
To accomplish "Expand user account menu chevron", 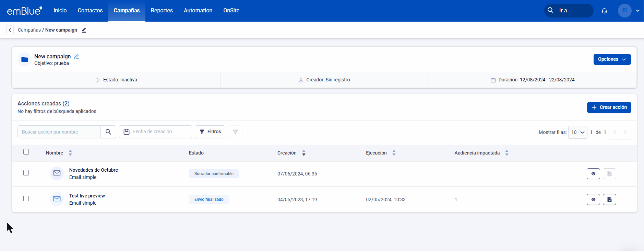I will pos(638,11).
